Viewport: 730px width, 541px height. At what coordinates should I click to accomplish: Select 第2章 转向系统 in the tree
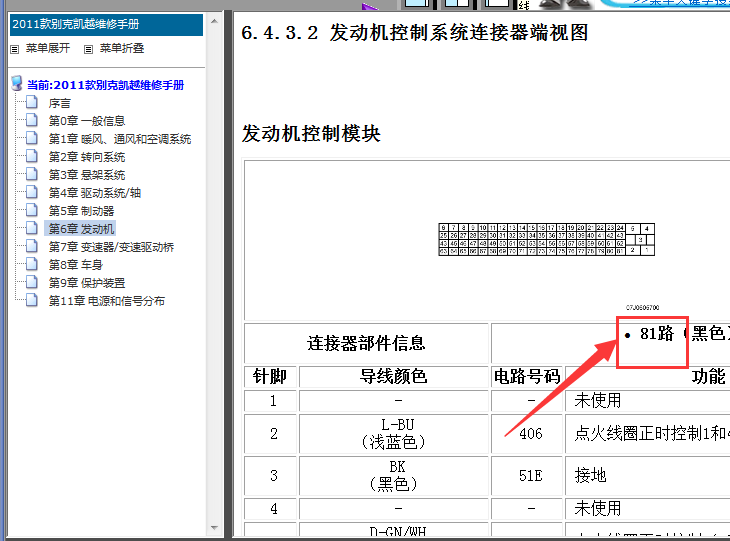point(87,157)
